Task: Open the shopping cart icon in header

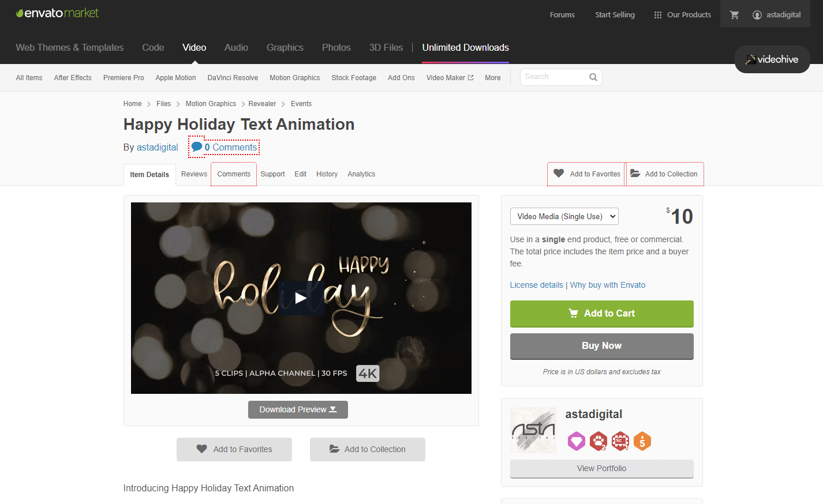Action: 734,15
